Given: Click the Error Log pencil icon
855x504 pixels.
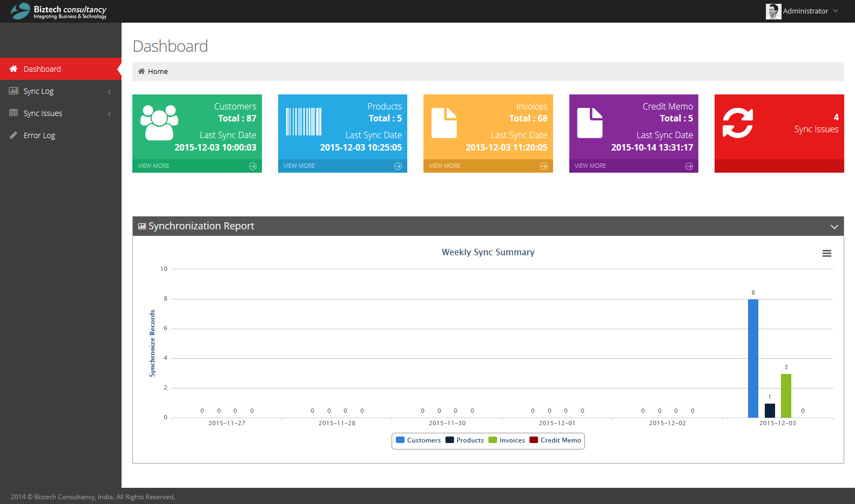Looking at the screenshot, I should (14, 135).
